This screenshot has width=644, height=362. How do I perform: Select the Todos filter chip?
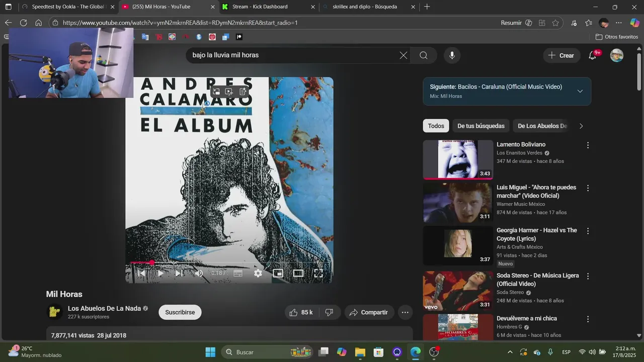point(436,126)
